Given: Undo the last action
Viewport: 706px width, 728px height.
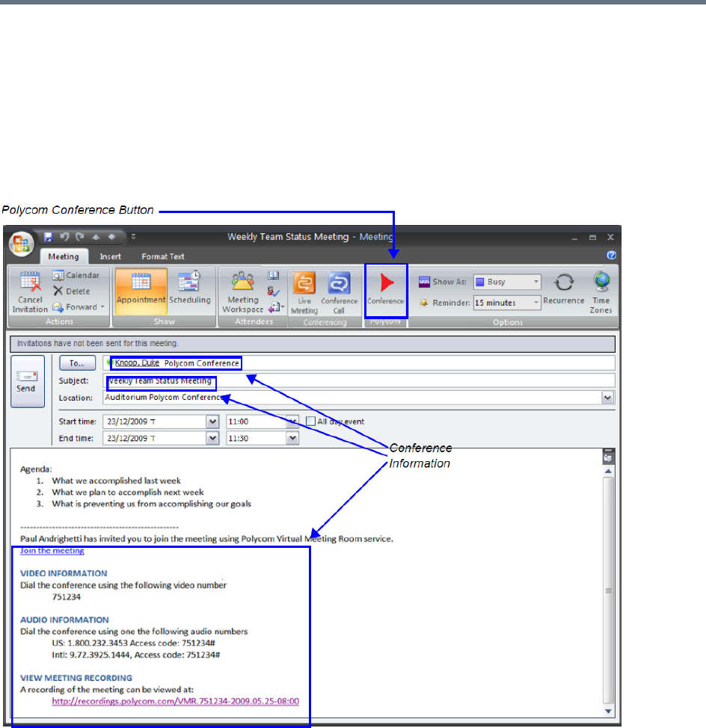Looking at the screenshot, I should click(64, 237).
